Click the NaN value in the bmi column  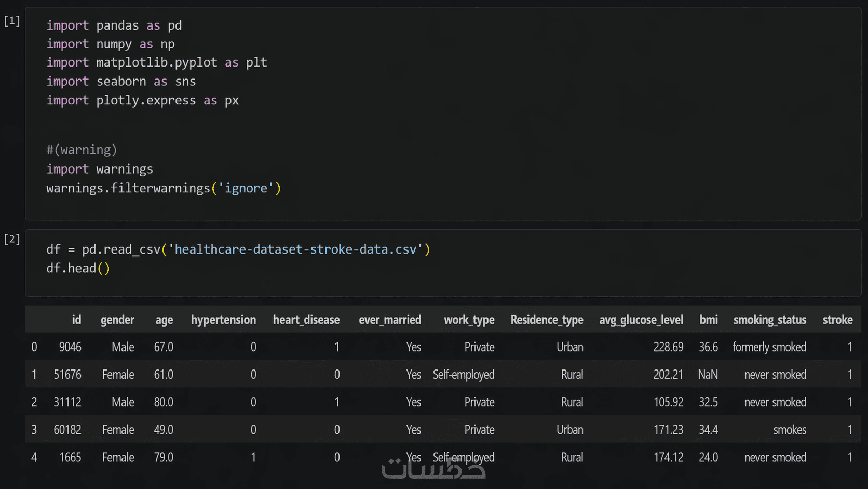coord(708,375)
